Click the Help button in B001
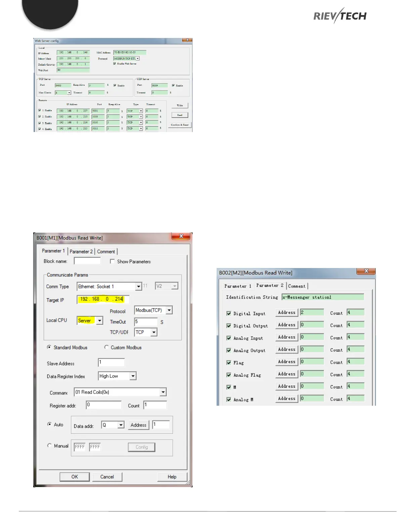This screenshot has width=411, height=532. 172,477
